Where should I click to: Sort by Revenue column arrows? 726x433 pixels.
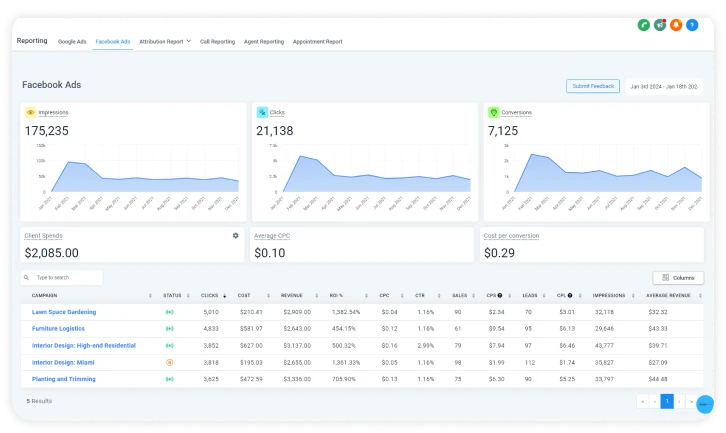tap(317, 295)
